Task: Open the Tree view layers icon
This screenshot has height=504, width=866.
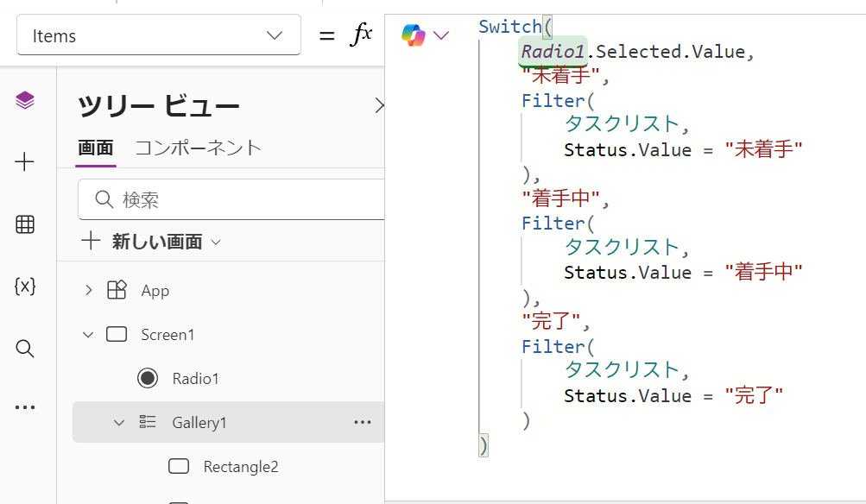Action: 25,101
